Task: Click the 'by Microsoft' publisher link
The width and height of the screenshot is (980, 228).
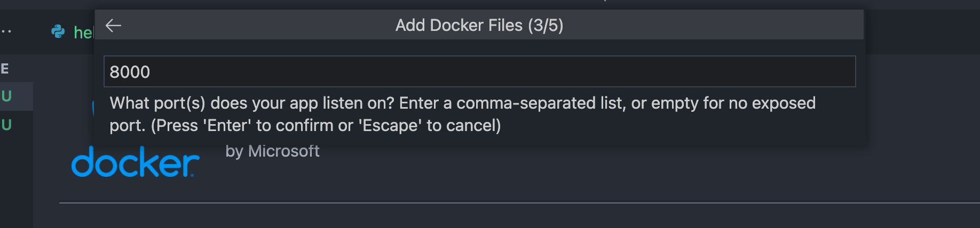Action: pos(272,151)
